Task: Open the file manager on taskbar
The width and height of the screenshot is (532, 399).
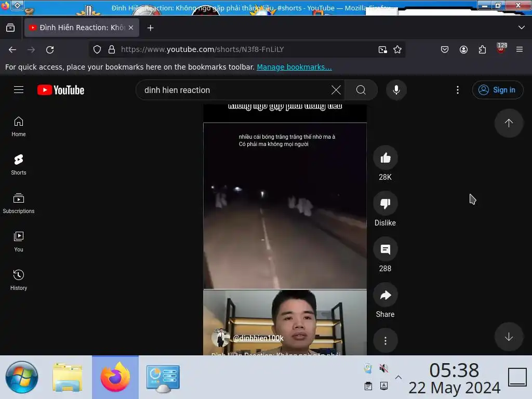Action: pos(68,377)
